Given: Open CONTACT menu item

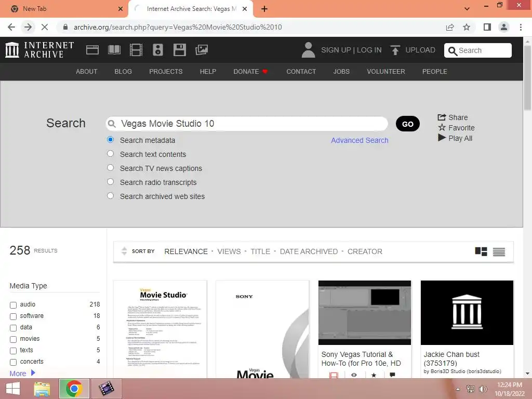Looking at the screenshot, I should (x=301, y=72).
